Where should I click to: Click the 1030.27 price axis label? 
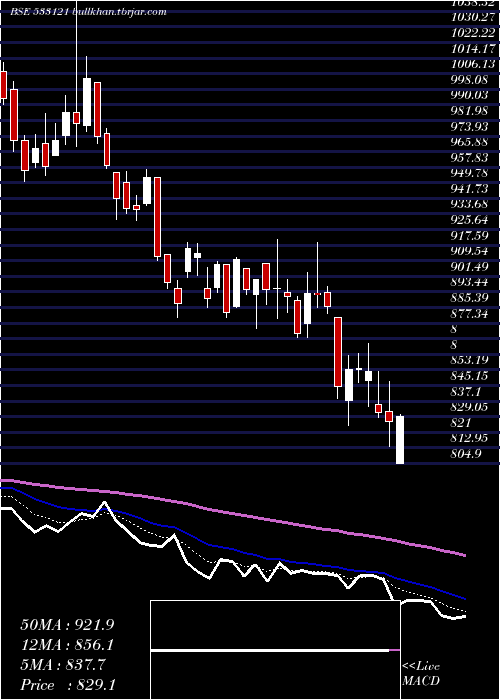point(474,17)
